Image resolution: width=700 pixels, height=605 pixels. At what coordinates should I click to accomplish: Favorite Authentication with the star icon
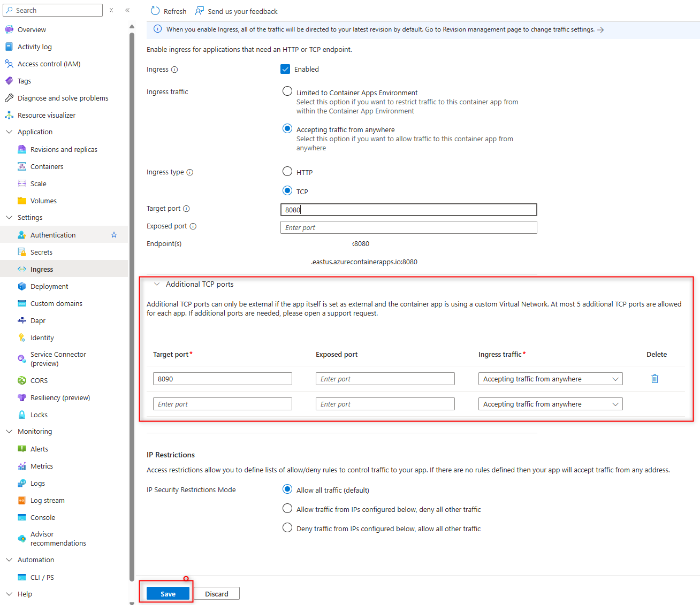click(x=114, y=235)
